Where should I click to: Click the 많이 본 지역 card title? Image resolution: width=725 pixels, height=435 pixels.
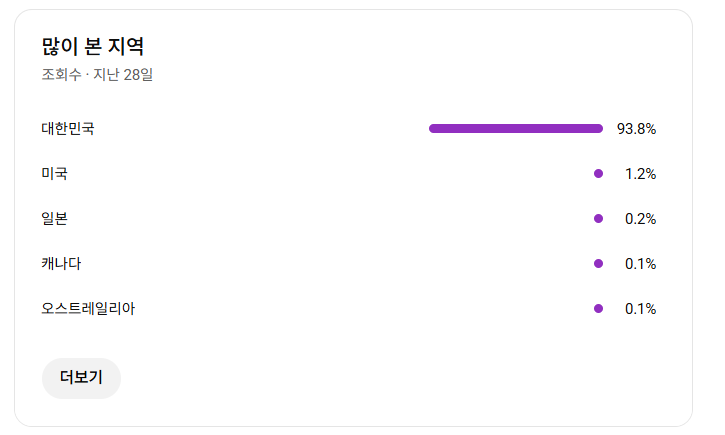pos(93,47)
